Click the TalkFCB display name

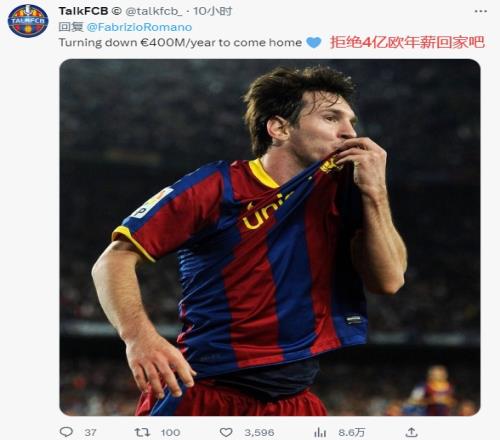click(x=83, y=11)
